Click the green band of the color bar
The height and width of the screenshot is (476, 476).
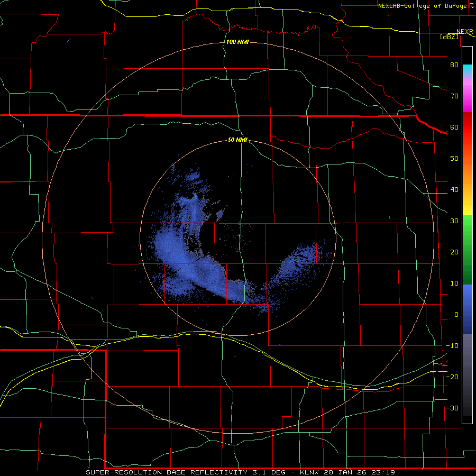[467, 250]
